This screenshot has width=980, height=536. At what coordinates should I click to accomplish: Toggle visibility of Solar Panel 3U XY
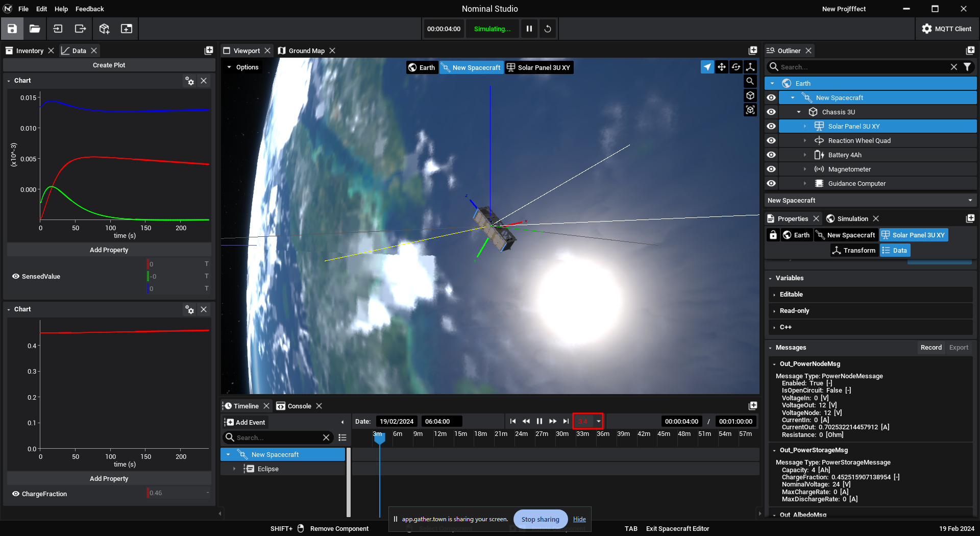tap(771, 126)
